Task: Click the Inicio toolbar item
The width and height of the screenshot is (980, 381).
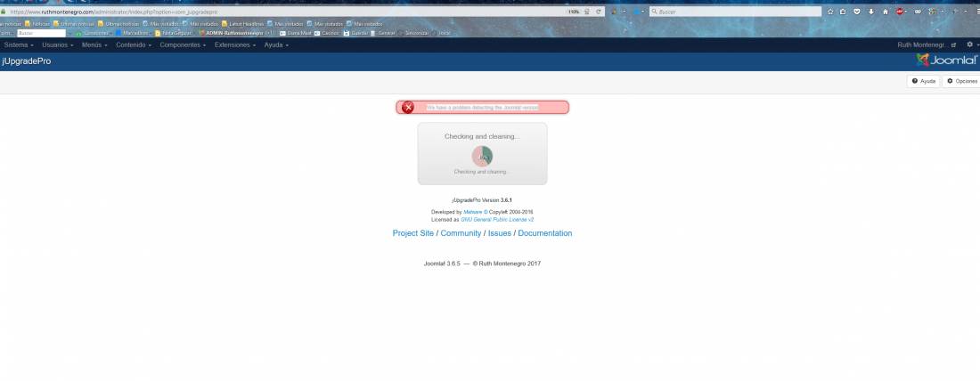Action: 441,32
